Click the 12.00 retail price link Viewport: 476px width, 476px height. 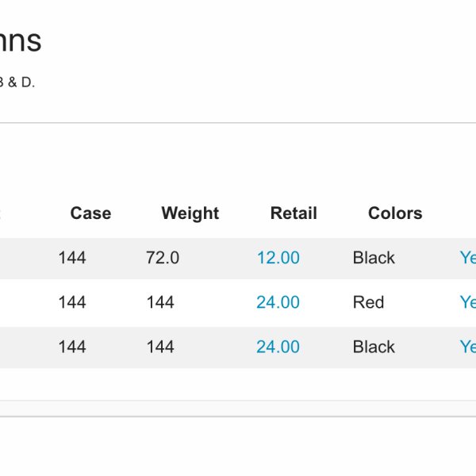pyautogui.click(x=278, y=258)
